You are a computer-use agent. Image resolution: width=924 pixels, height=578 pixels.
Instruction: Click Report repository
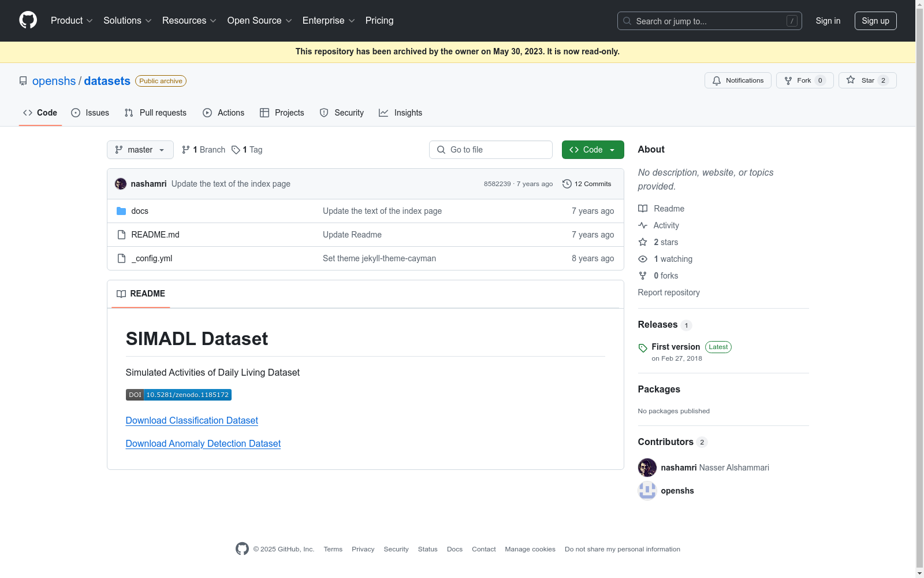669,292
